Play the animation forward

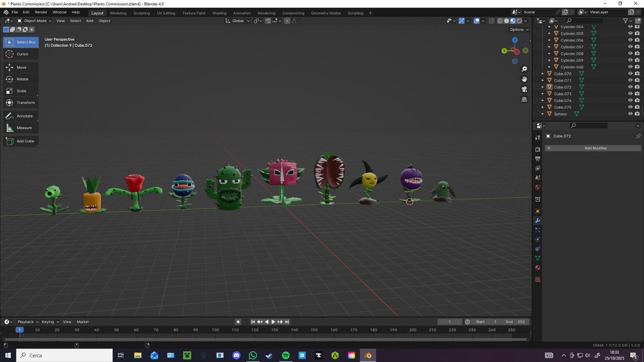coord(273,322)
